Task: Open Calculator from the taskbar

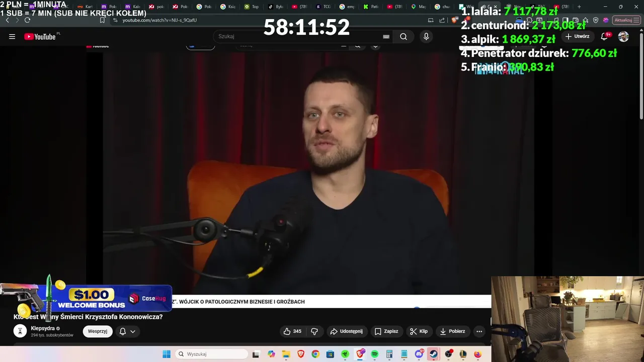Action: pyautogui.click(x=389, y=354)
